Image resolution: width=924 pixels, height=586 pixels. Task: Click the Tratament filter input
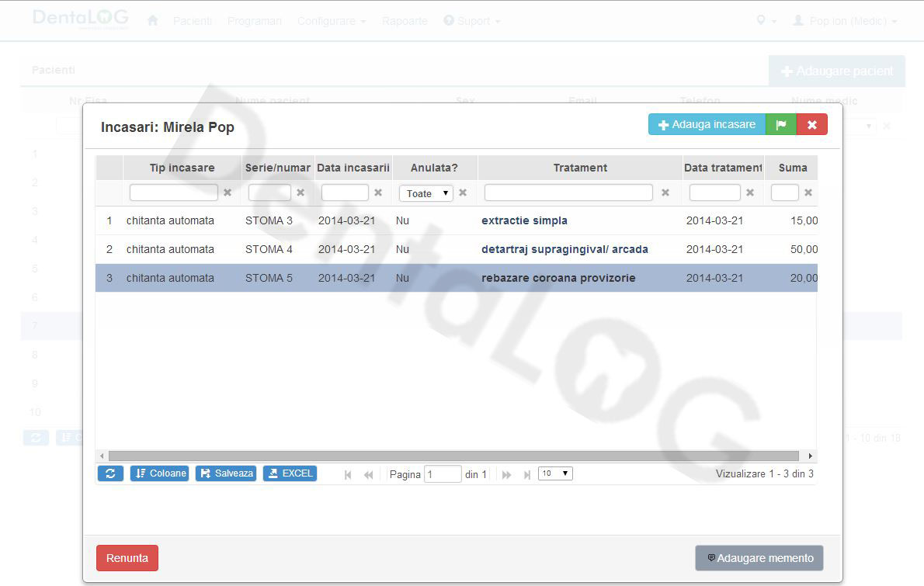568,192
